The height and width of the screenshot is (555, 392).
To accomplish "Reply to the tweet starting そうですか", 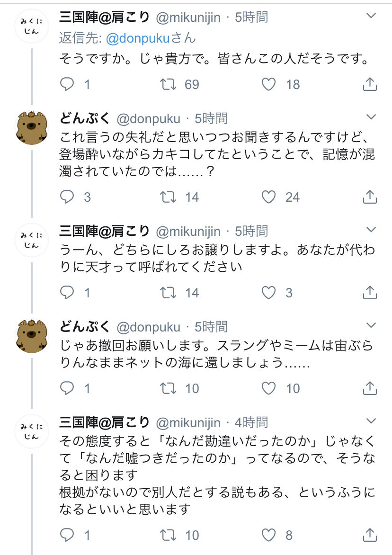I will pos(67,84).
